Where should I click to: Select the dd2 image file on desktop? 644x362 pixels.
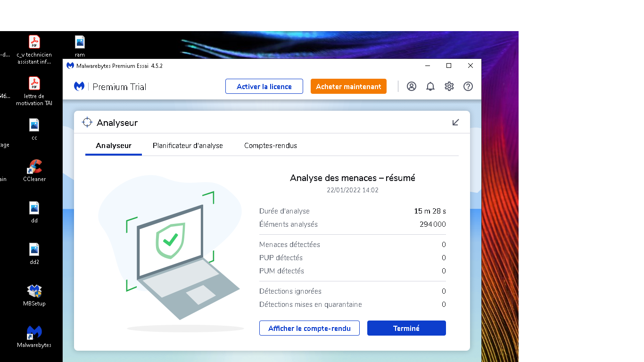[34, 254]
